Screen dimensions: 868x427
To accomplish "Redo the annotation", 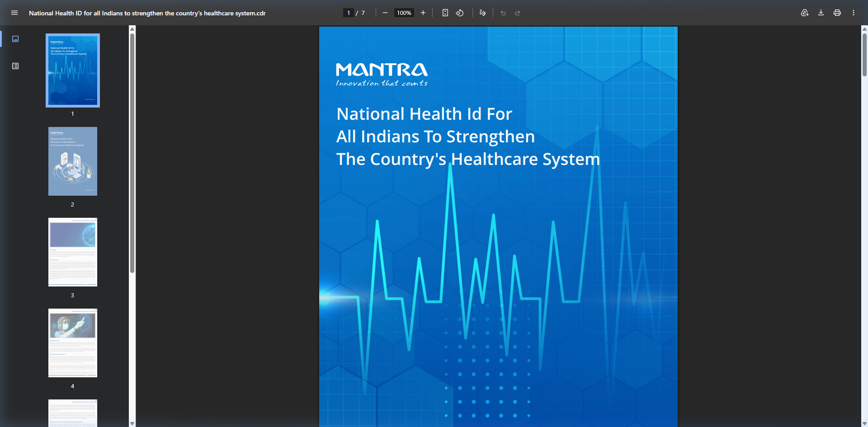I will pyautogui.click(x=518, y=13).
